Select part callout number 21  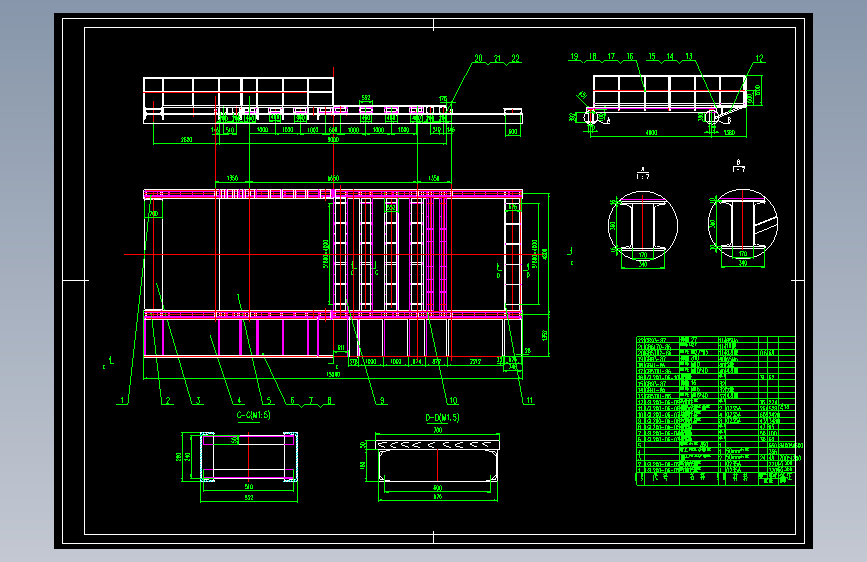[497, 58]
